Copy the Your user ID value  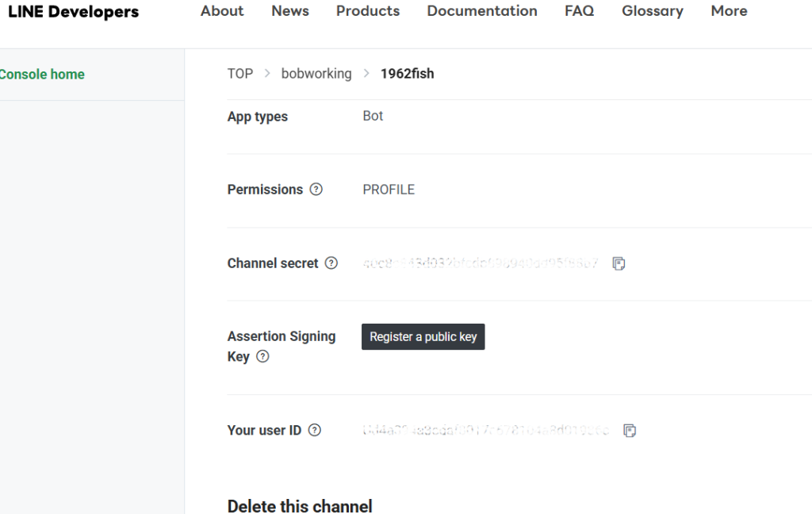point(629,431)
